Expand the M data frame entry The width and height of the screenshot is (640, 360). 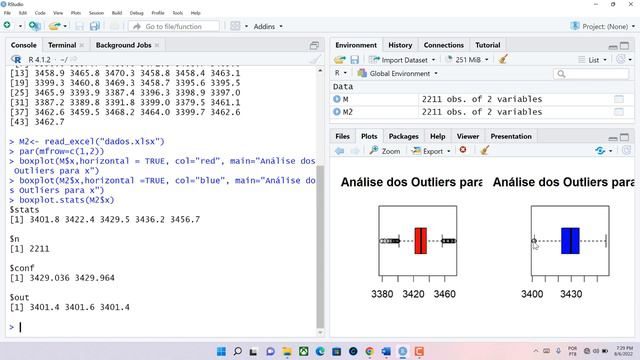coord(337,99)
